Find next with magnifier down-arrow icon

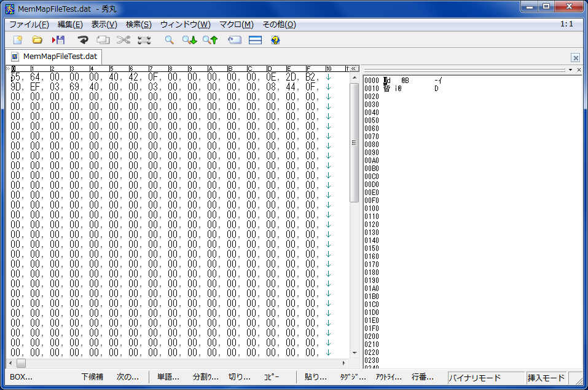190,40
